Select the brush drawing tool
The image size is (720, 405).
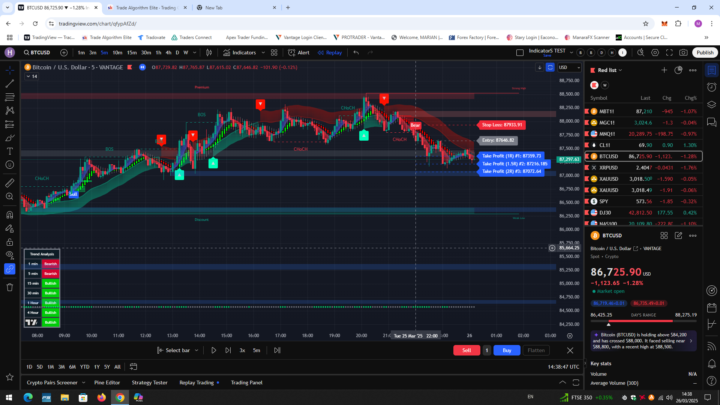pos(10,138)
